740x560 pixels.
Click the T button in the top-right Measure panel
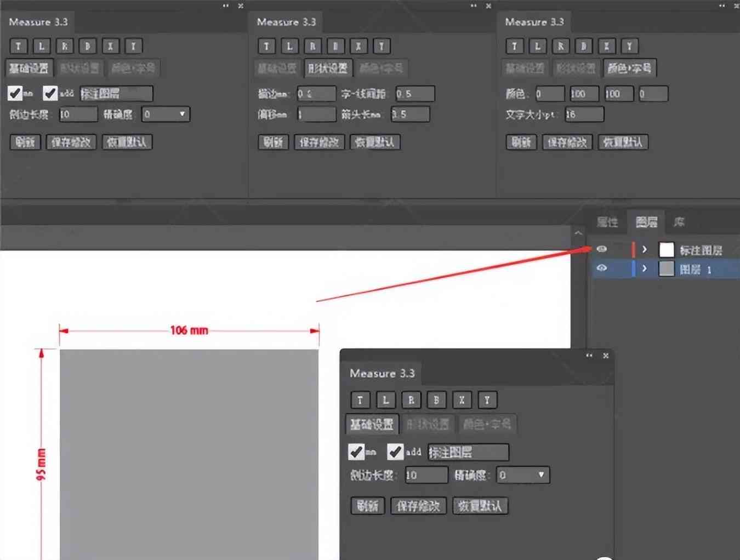(514, 46)
